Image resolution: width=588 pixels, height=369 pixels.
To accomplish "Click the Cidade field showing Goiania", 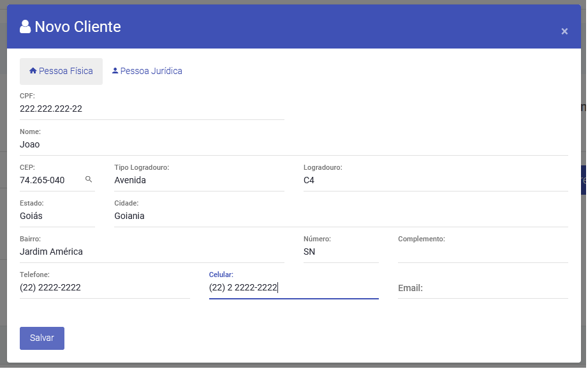I will pyautogui.click(x=341, y=216).
